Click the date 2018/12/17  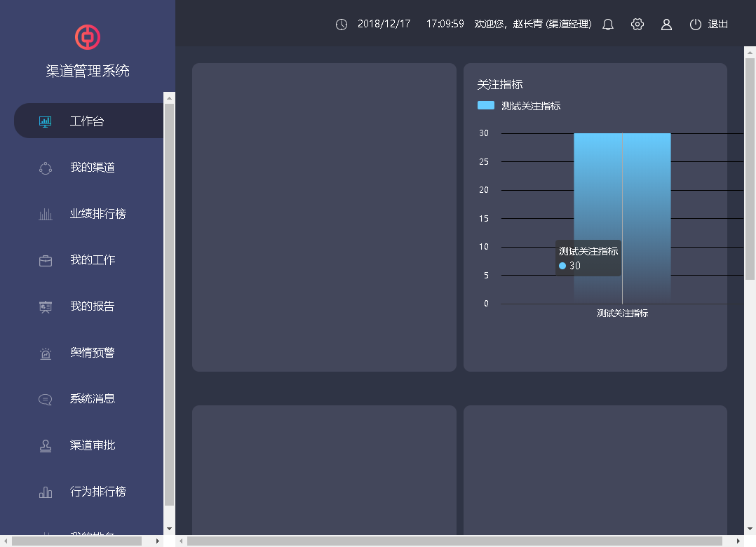point(384,24)
